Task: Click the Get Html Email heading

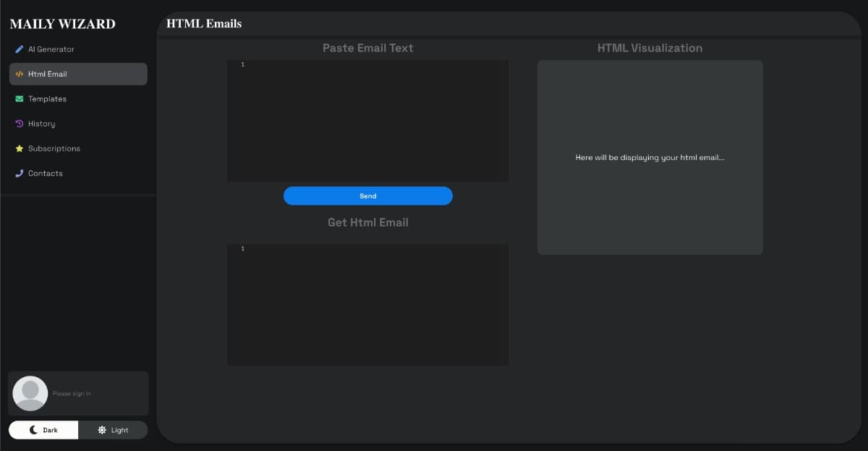Action: (x=368, y=222)
